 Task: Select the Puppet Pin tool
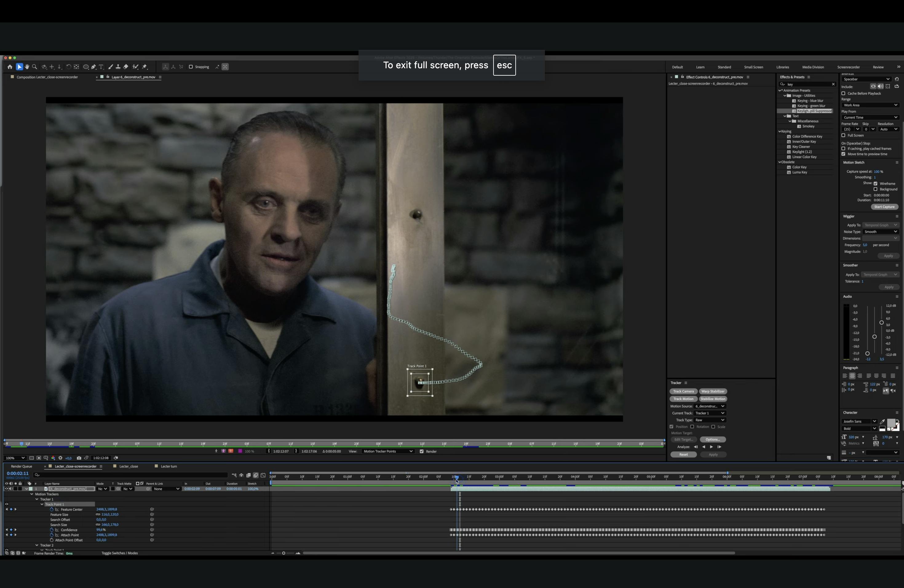coord(145,67)
